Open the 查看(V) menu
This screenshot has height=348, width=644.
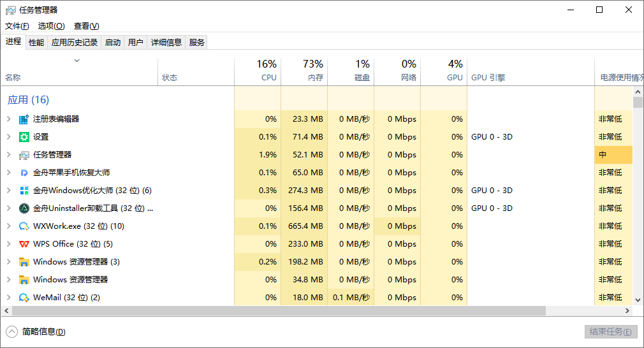tap(86, 26)
